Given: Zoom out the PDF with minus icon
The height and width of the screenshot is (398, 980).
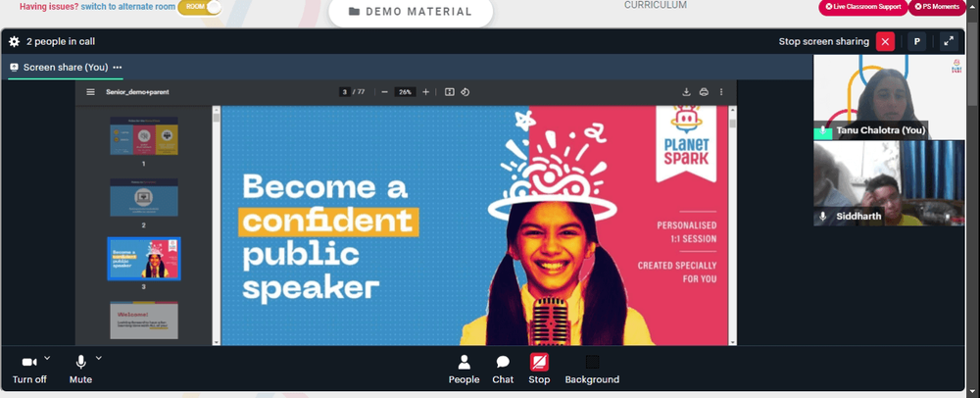Looking at the screenshot, I should tap(384, 92).
